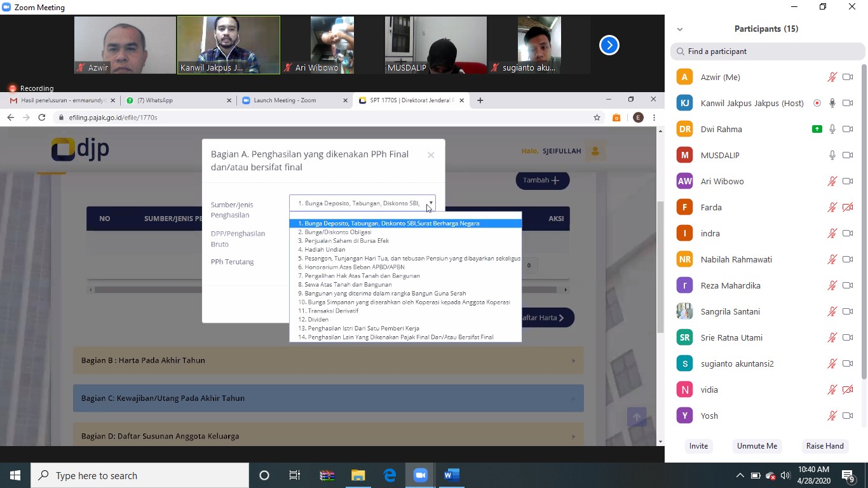Open Microsoft Word from the taskbar
The image size is (868, 488).
pos(451,475)
